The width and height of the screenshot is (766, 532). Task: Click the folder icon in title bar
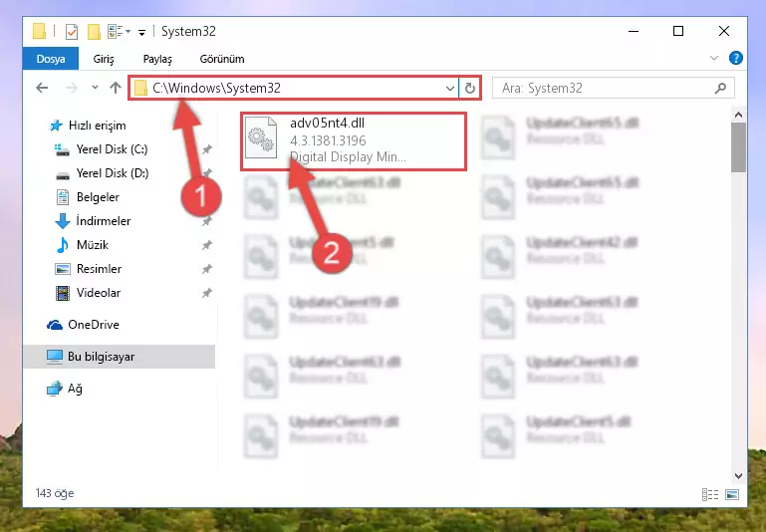(x=40, y=32)
